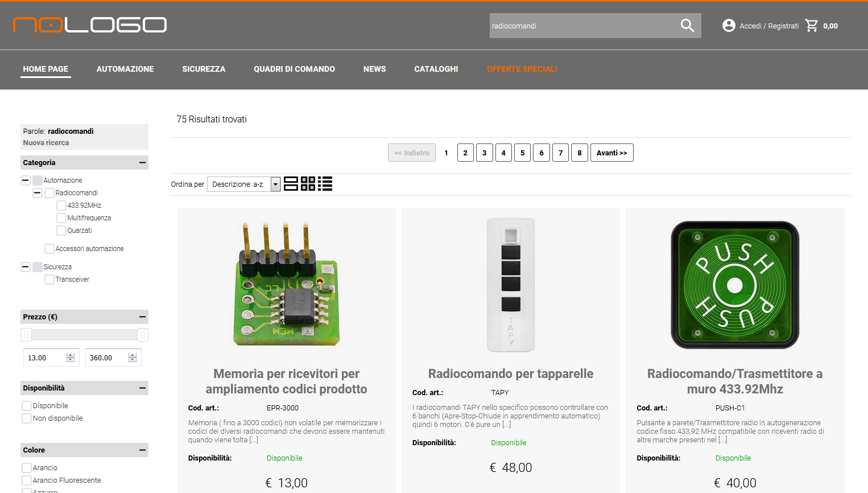The width and height of the screenshot is (868, 493).
Task: Go to results page 3
Action: [485, 153]
